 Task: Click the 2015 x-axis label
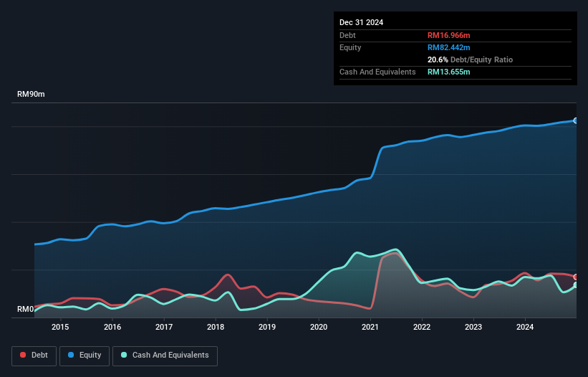click(x=60, y=327)
